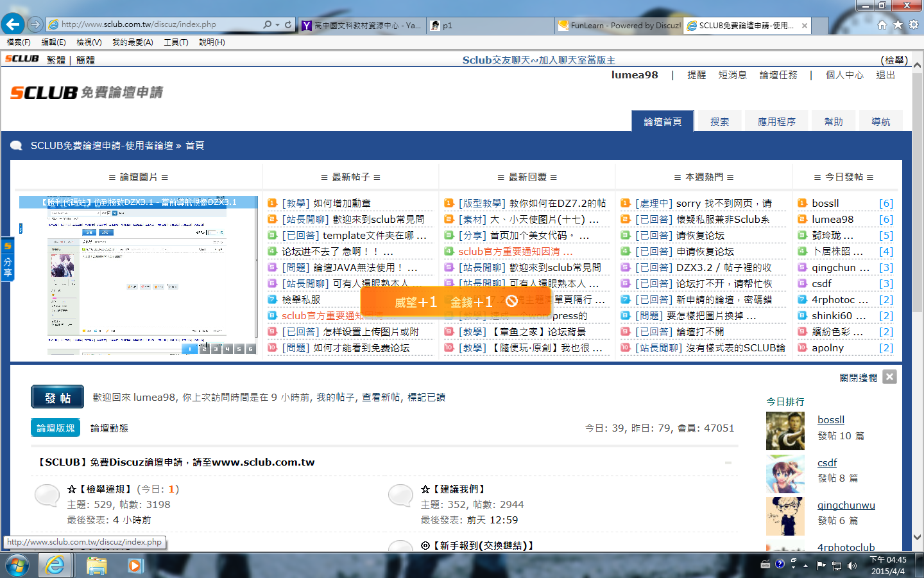Click the page scrollbar down arrow
924x578 pixels.
pyautogui.click(x=917, y=538)
